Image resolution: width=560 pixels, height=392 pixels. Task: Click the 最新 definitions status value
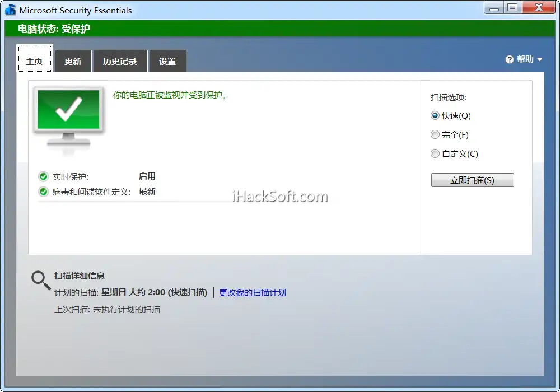point(147,192)
